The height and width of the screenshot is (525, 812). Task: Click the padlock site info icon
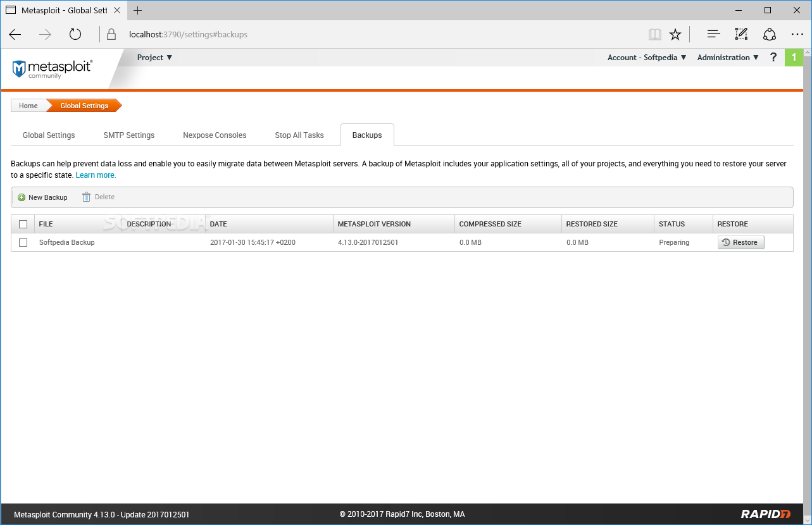[x=111, y=34]
